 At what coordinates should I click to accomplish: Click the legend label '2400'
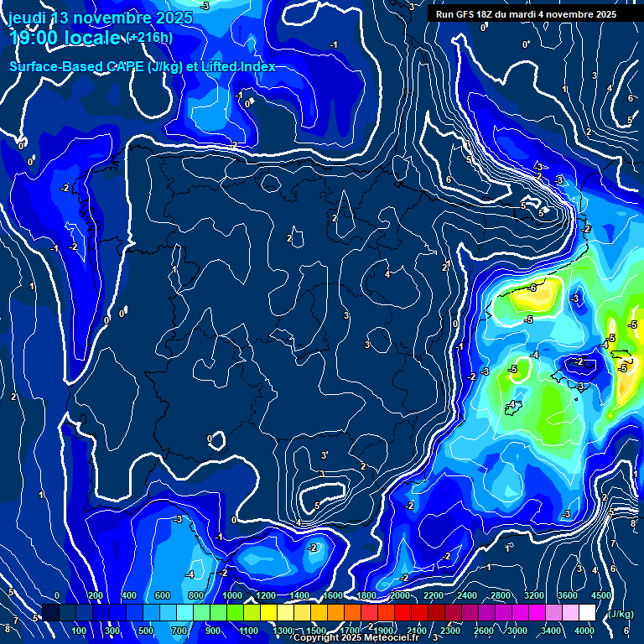click(467, 595)
